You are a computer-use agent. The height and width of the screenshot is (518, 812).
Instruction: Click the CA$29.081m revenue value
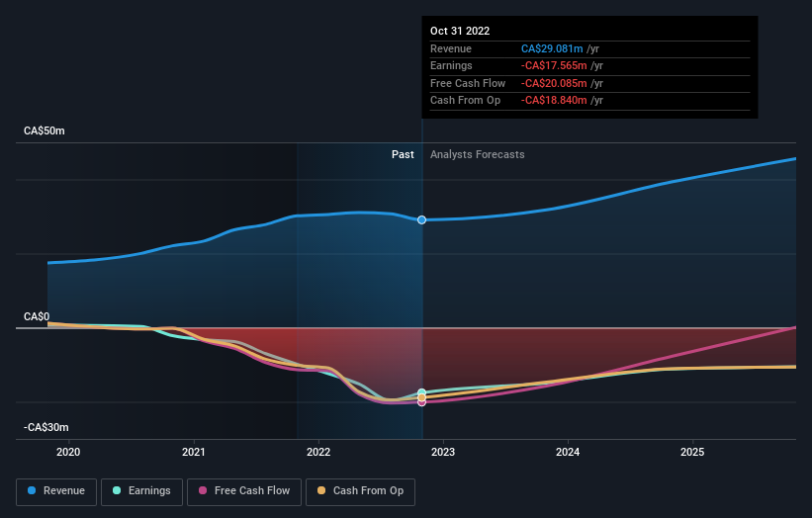[x=552, y=48]
